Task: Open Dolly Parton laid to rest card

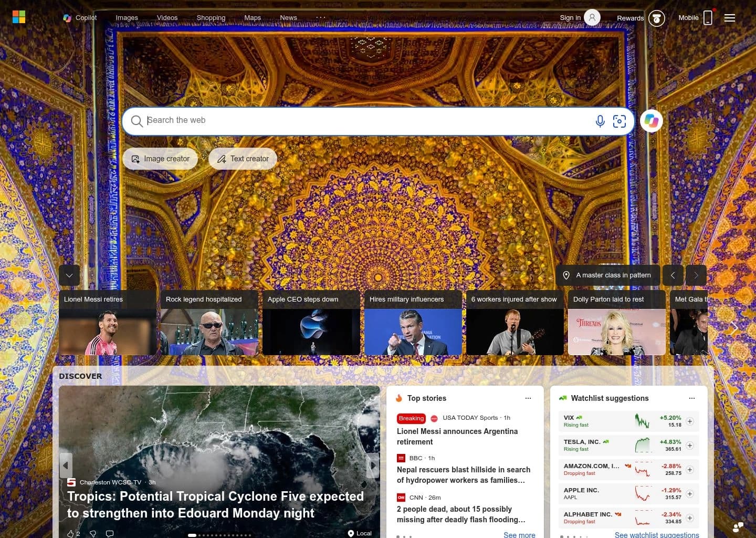Action: (617, 323)
